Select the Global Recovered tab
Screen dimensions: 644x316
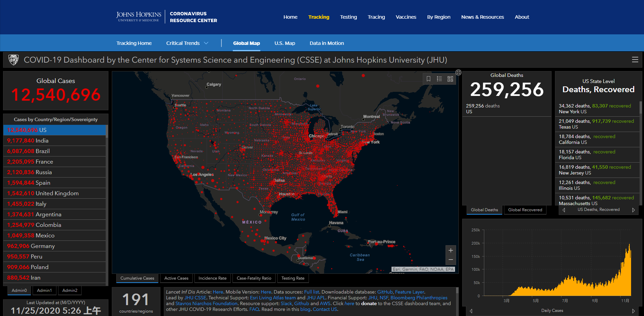pyautogui.click(x=525, y=210)
